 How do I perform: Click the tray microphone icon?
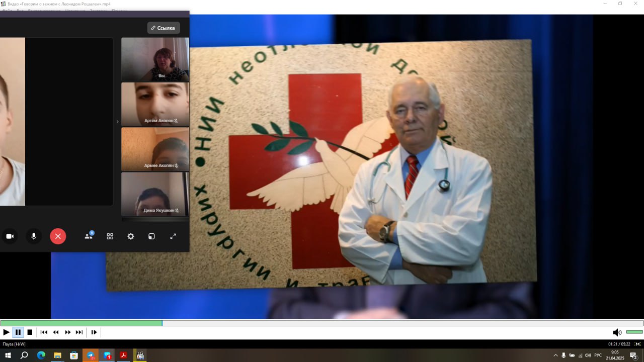point(564,355)
